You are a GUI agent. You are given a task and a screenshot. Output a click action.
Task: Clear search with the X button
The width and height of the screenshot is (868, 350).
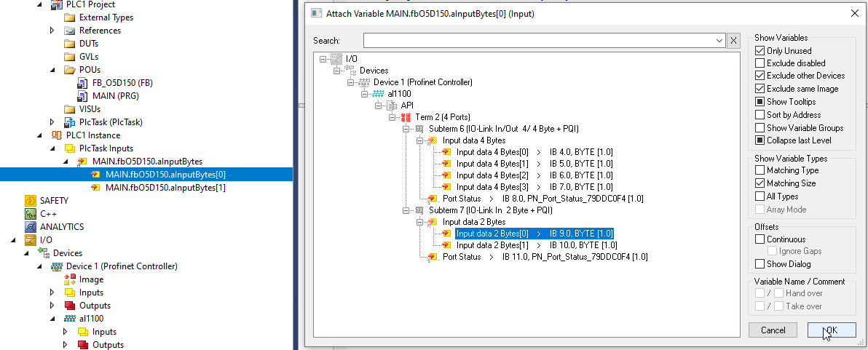coord(733,40)
